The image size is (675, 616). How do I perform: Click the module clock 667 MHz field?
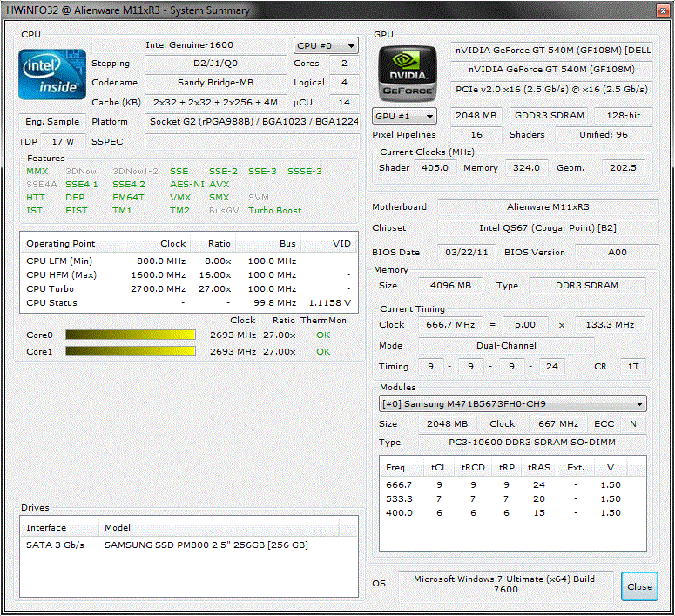click(558, 423)
